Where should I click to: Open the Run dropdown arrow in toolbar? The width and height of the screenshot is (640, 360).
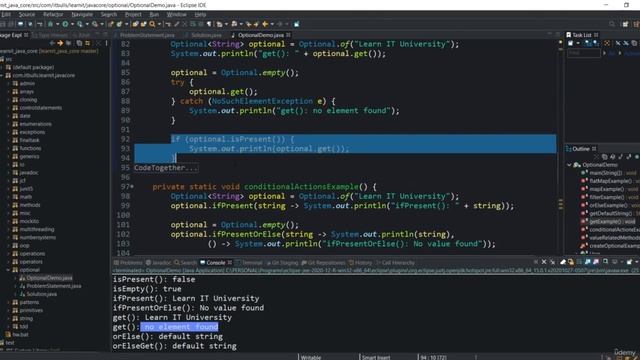pyautogui.click(x=72, y=24)
